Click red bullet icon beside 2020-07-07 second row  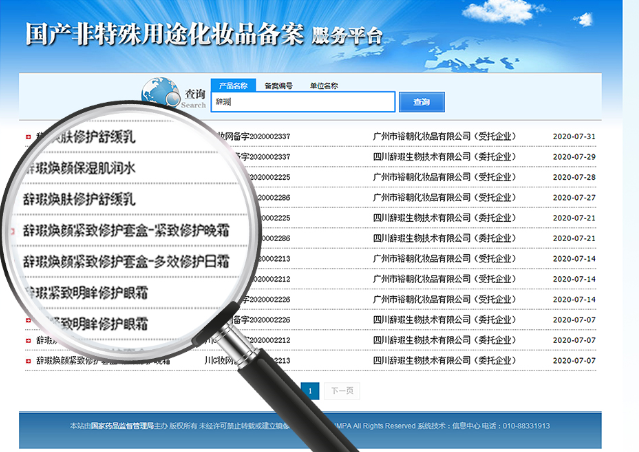pos(28,341)
